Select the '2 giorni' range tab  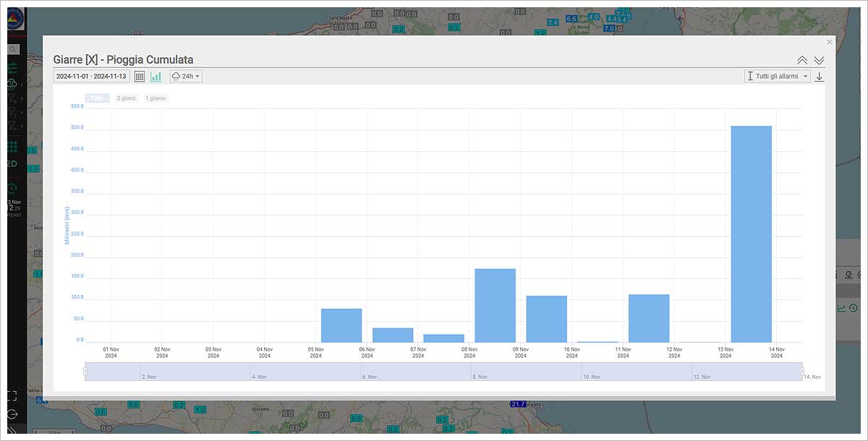point(126,98)
